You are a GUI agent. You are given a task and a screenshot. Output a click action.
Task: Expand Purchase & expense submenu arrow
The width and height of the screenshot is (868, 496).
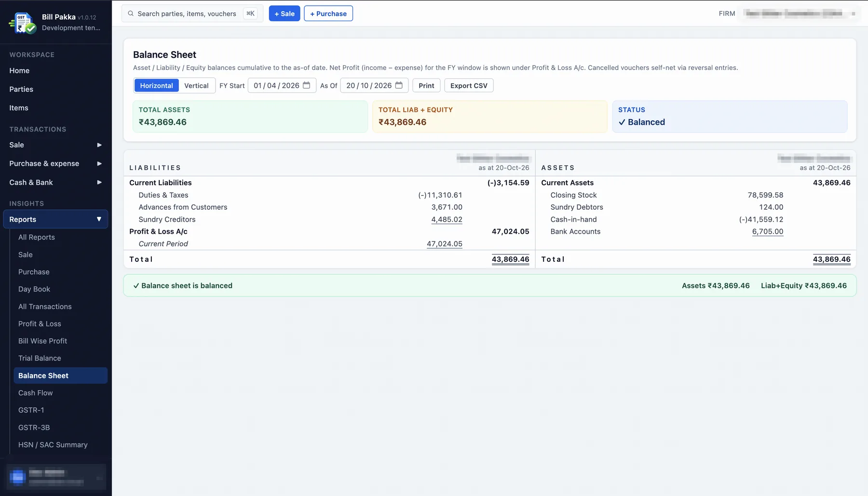[x=99, y=163]
